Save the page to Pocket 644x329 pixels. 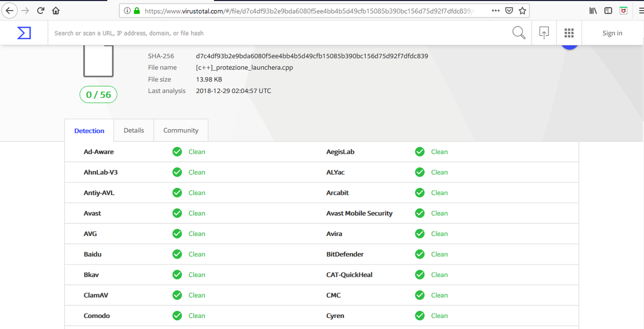(x=509, y=11)
